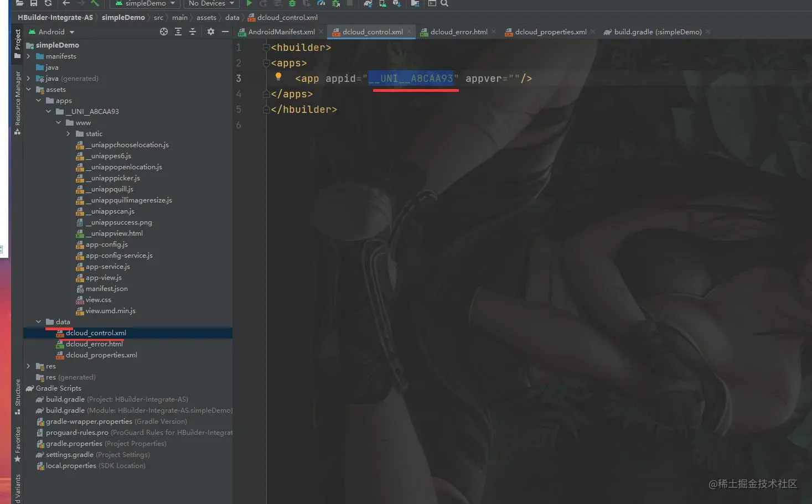Expand all nodes in the project panel

click(x=178, y=32)
